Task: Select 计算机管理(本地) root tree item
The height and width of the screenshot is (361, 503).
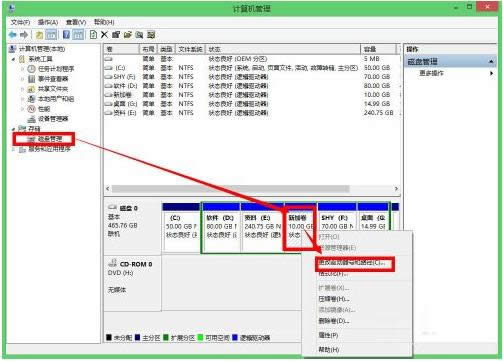Action: click(42, 49)
